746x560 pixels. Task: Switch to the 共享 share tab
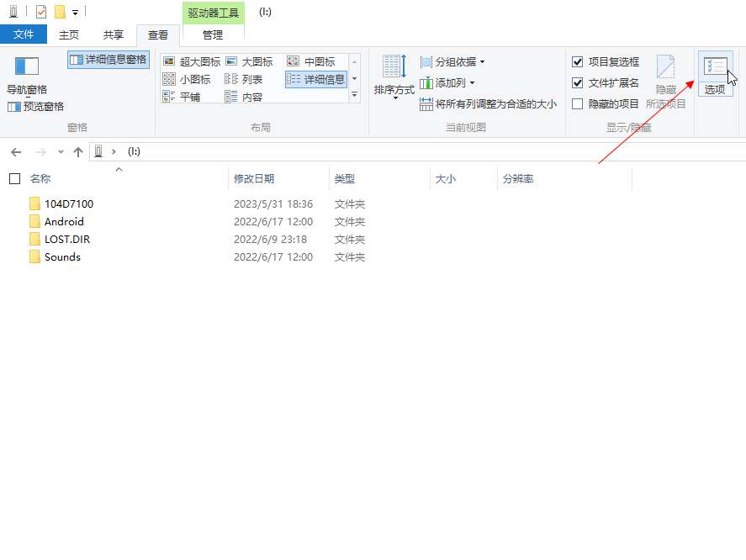(114, 34)
